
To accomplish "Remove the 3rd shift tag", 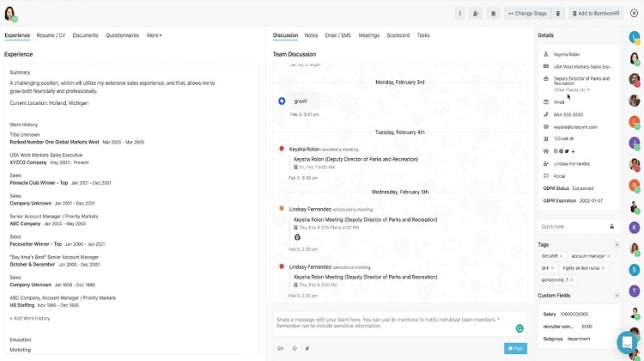I will [x=561, y=256].
